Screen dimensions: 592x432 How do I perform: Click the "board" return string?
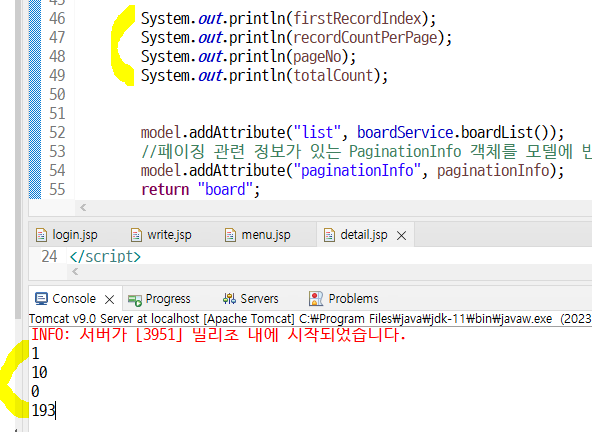225,189
